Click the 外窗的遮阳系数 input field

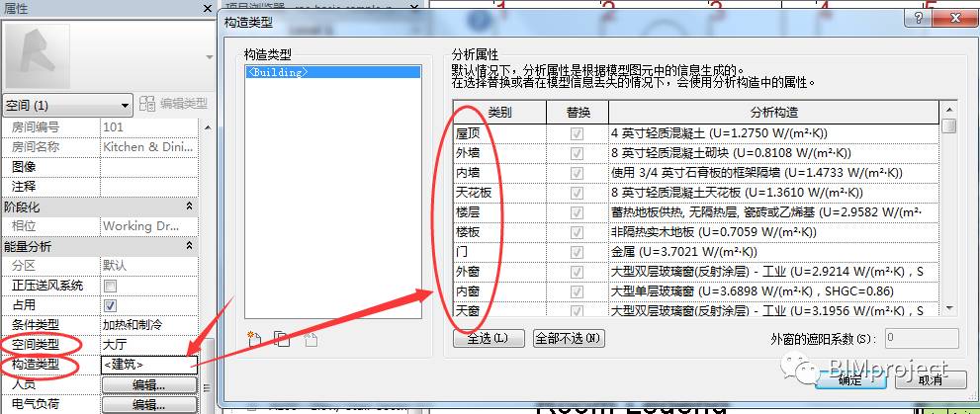click(x=921, y=339)
